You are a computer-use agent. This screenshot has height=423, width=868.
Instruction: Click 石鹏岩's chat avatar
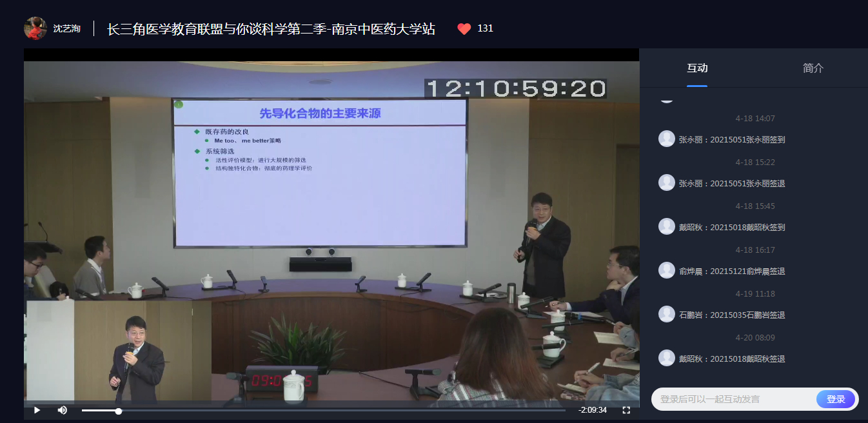point(667,314)
